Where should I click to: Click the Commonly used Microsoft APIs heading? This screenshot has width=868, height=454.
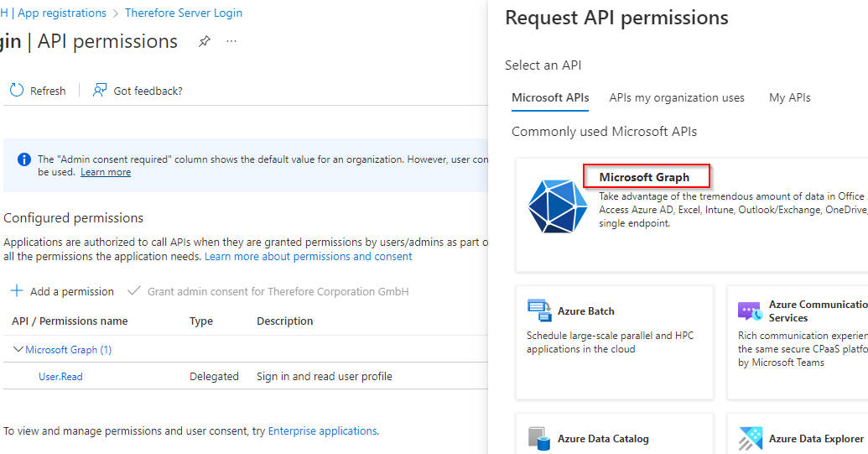[x=604, y=132]
